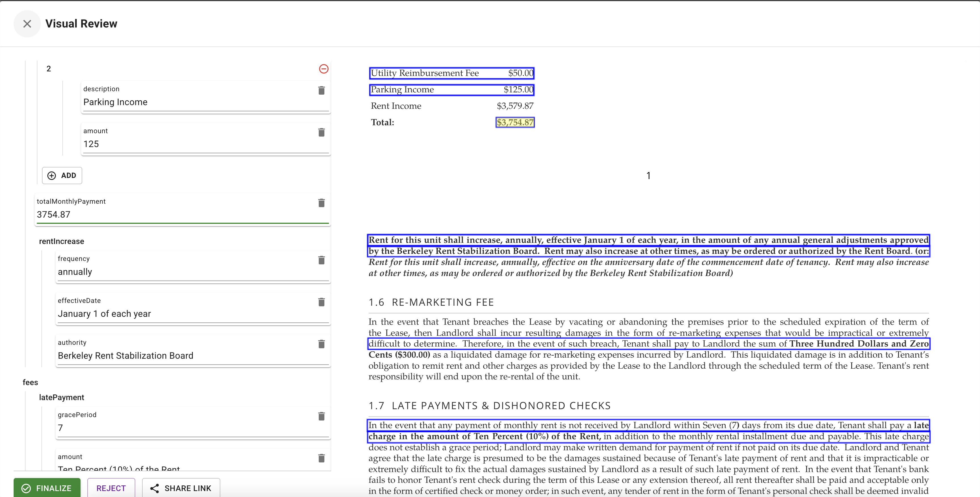
Task: Select the highlighted $3,754.87 total in document
Action: [x=515, y=122]
